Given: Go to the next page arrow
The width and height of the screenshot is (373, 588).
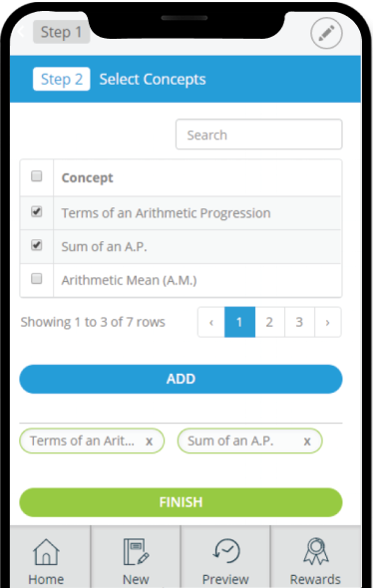Looking at the screenshot, I should 327,322.
